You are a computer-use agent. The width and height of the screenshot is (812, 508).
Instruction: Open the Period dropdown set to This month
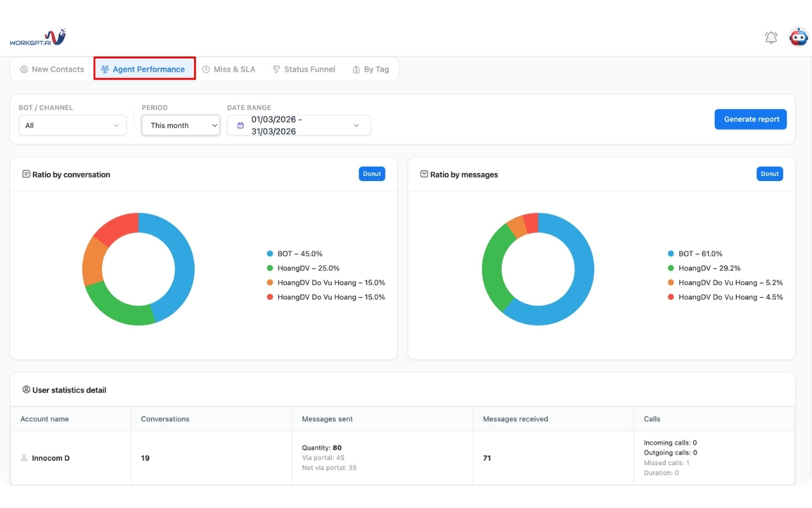(181, 126)
